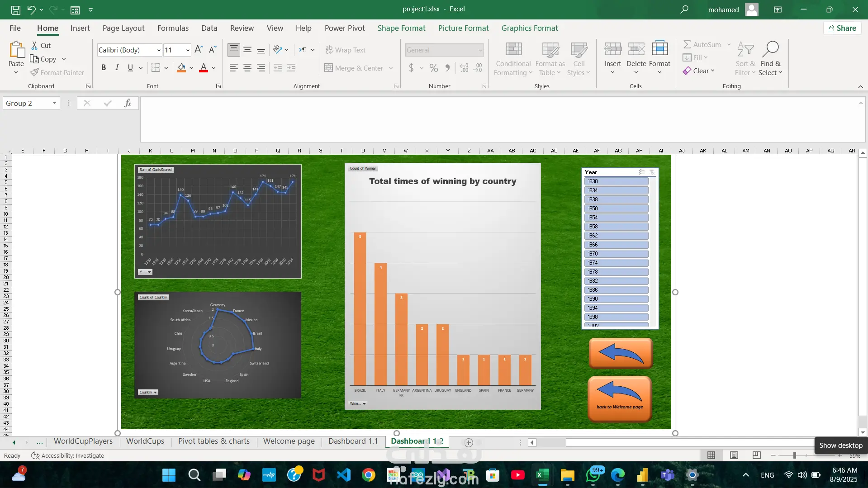The width and height of the screenshot is (868, 488).
Task: Switch to the Welcome page sheet tab
Action: (289, 441)
